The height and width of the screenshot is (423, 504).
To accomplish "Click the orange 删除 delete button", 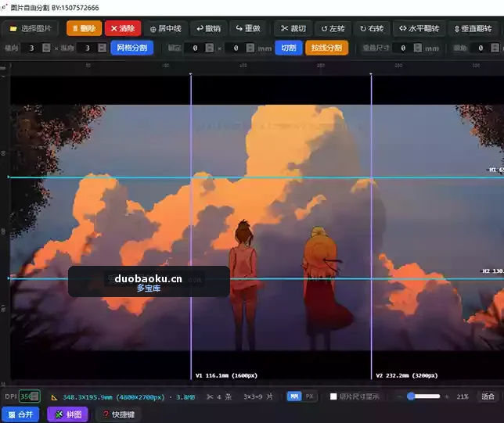I will click(x=85, y=29).
